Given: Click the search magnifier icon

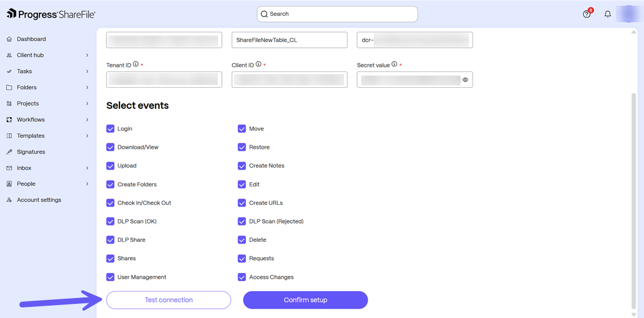Looking at the screenshot, I should coord(265,14).
